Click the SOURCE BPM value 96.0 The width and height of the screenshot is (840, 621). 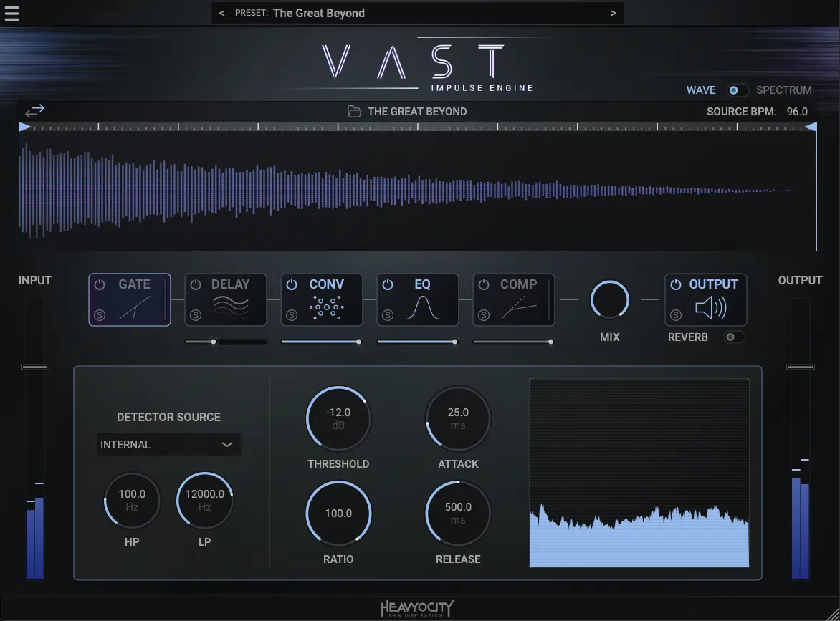tap(797, 111)
